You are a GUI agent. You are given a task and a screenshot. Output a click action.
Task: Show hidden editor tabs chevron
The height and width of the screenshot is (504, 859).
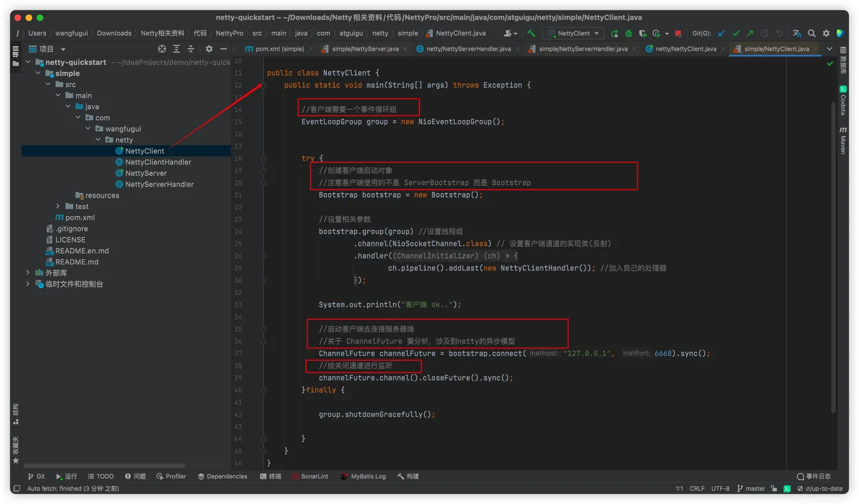(x=830, y=48)
